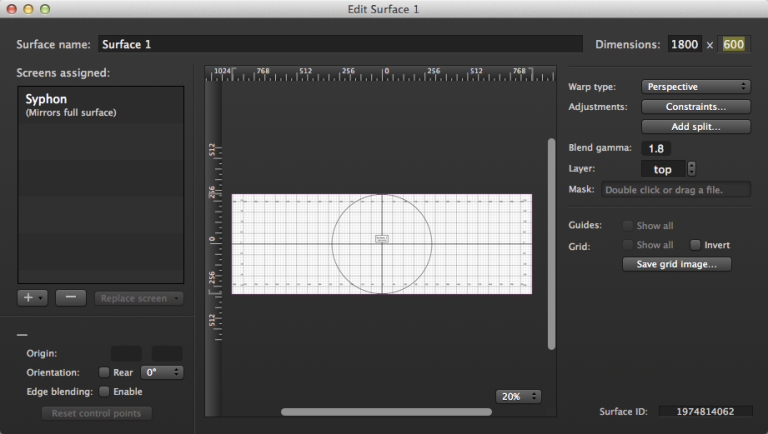This screenshot has width=768, height=434.
Task: Open the orientation angle 0° dropdown
Action: click(x=162, y=372)
